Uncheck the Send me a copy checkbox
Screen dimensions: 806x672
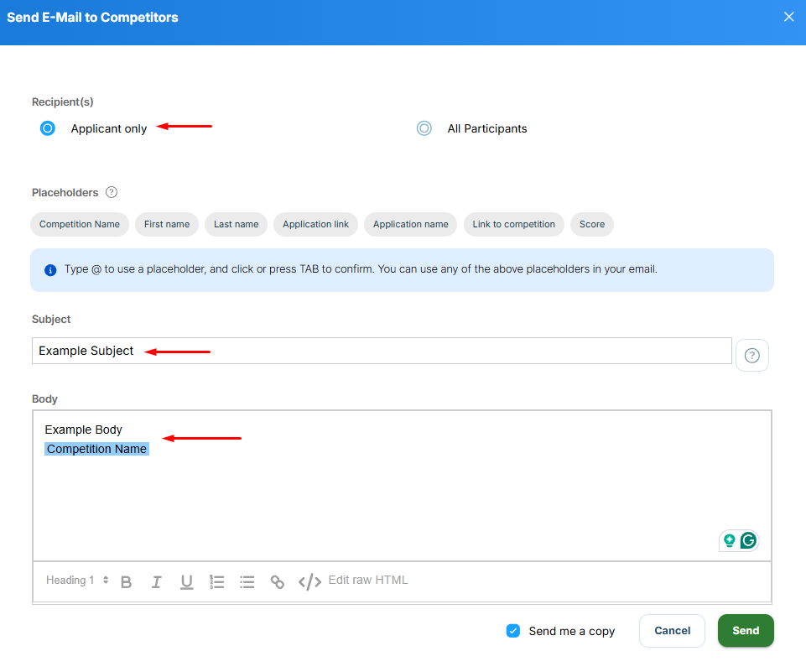[513, 631]
